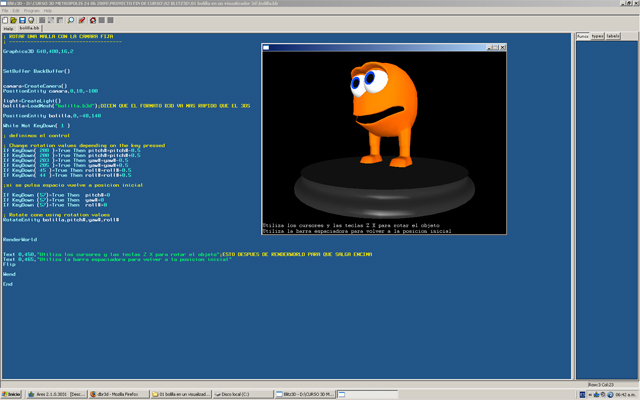Click 'Utiliza los cursores' text in render window
The height and width of the screenshot is (400, 640).
point(351,225)
